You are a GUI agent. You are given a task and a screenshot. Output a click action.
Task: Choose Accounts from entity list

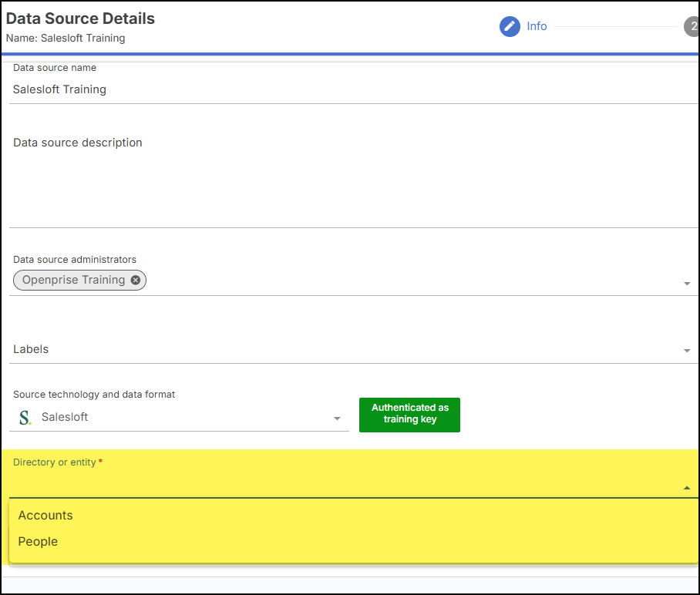(x=354, y=515)
